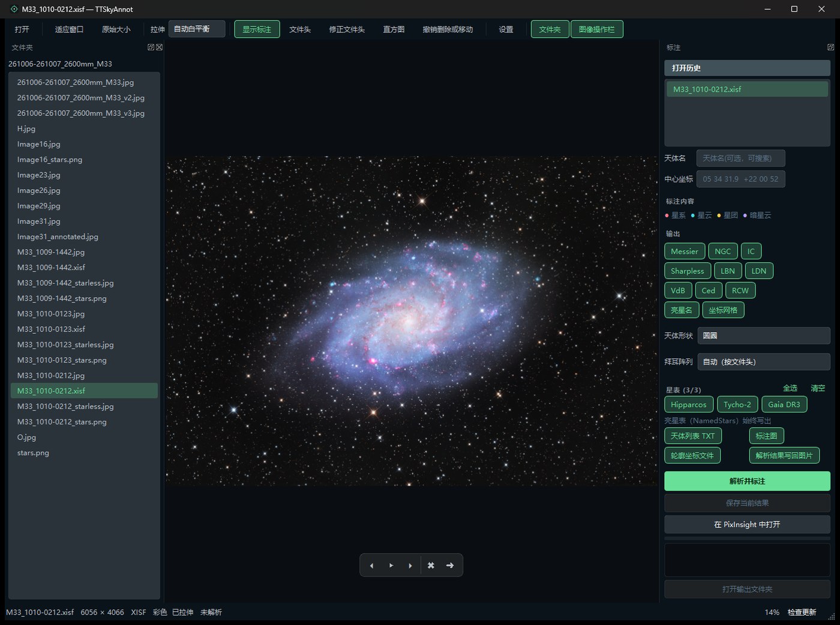Click the right-pointing triangle next icon
This screenshot has height=625, width=840.
[x=410, y=566]
